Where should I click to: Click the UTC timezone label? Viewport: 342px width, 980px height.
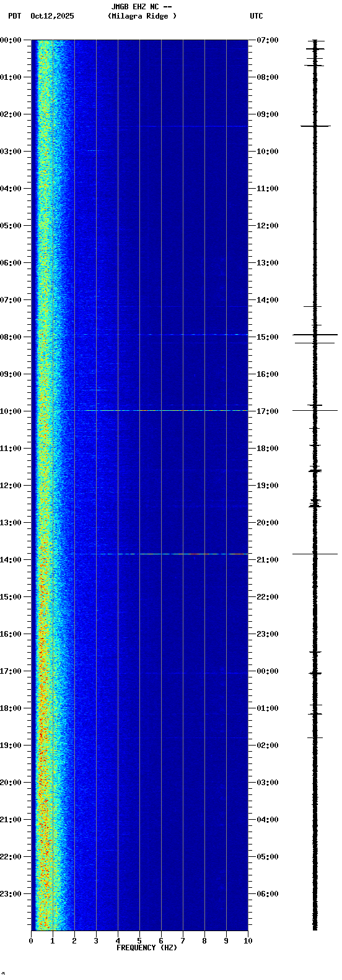[256, 16]
